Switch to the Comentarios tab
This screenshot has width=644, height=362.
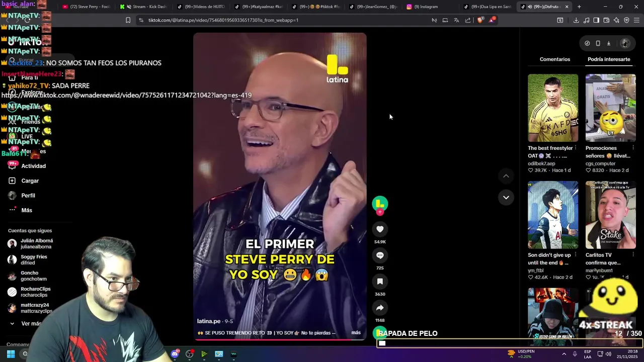[555, 59]
